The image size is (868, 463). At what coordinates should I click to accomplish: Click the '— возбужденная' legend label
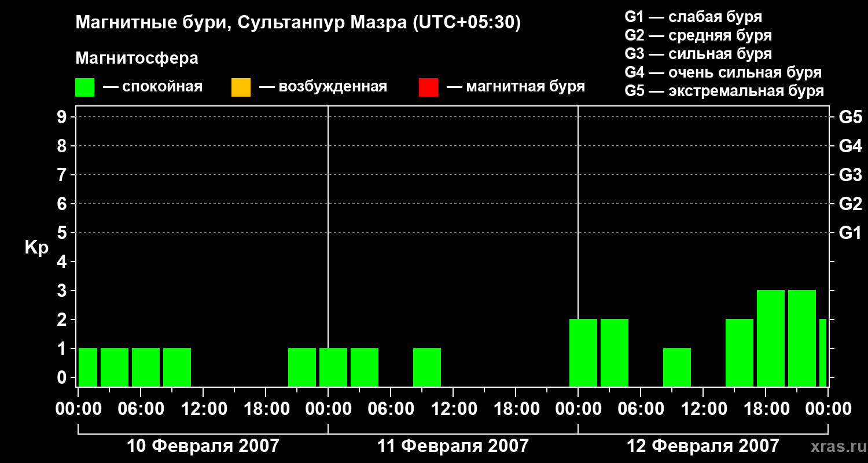pyautogui.click(x=323, y=87)
